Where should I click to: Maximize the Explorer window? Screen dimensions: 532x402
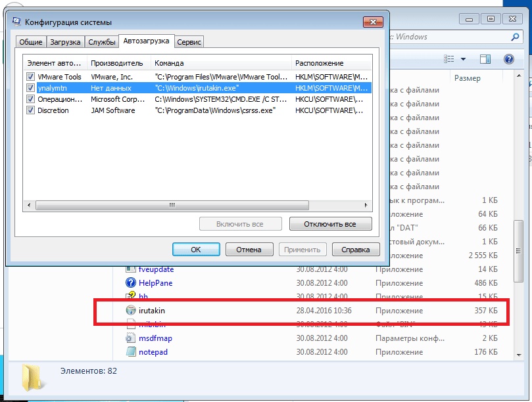491,19
